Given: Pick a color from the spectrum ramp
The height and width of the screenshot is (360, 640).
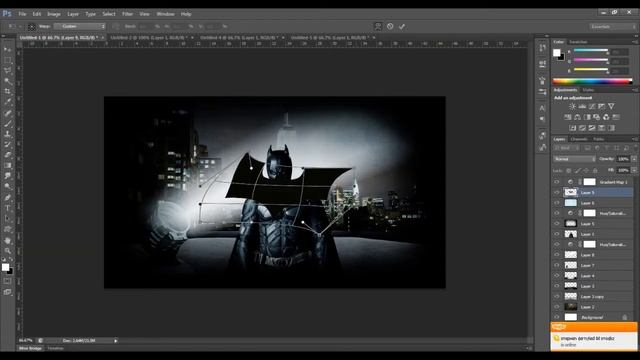Looking at the screenshot, I should pos(592,81).
